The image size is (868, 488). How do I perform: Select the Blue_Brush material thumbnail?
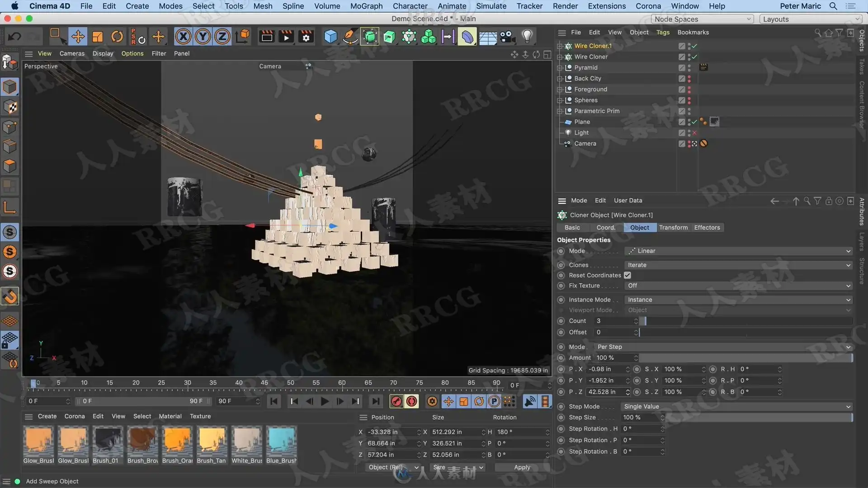[282, 440]
